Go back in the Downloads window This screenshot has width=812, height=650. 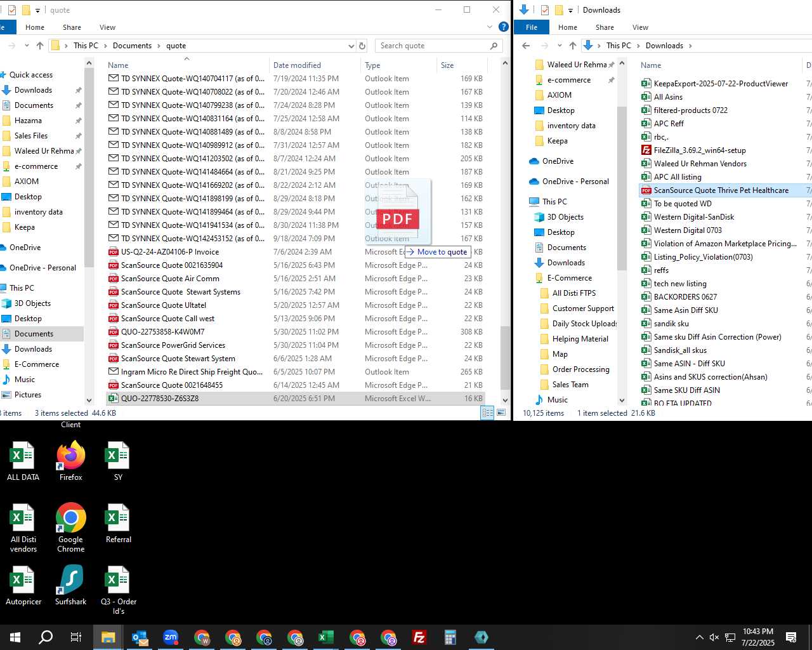point(526,46)
